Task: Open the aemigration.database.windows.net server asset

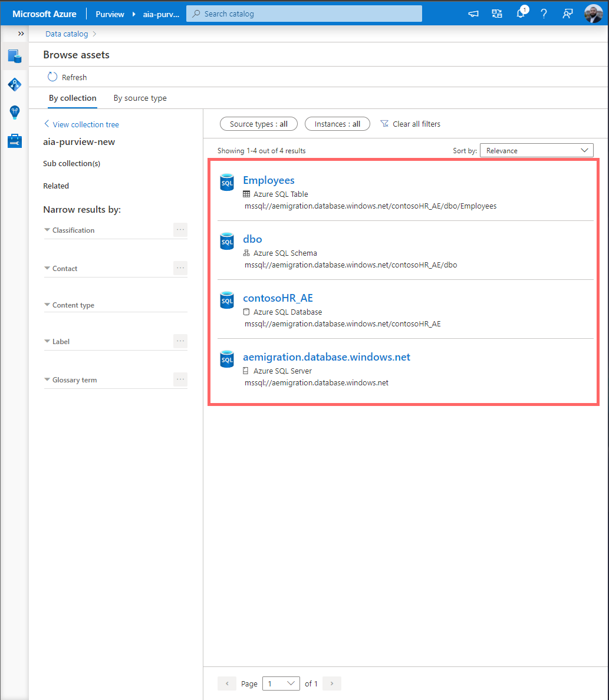Action: point(327,356)
